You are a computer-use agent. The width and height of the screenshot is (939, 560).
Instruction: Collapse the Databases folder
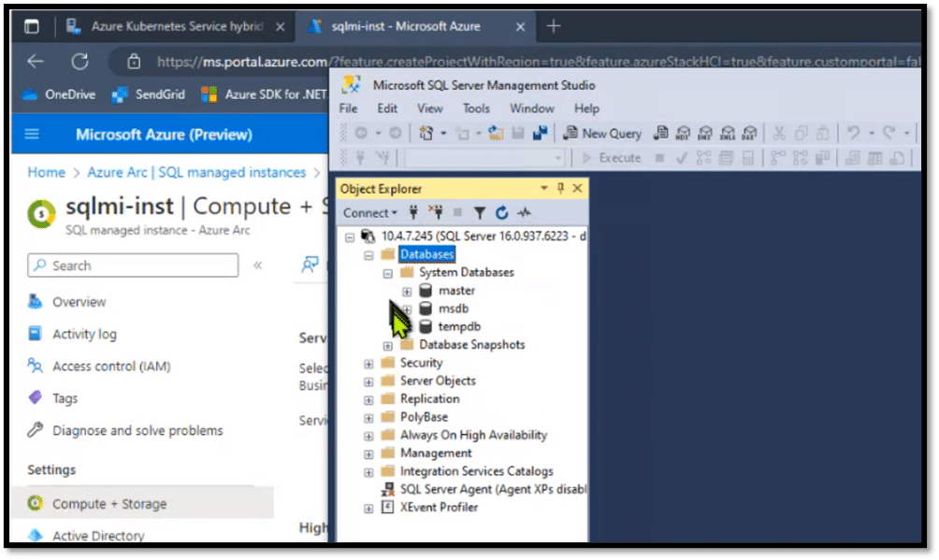pyautogui.click(x=368, y=256)
